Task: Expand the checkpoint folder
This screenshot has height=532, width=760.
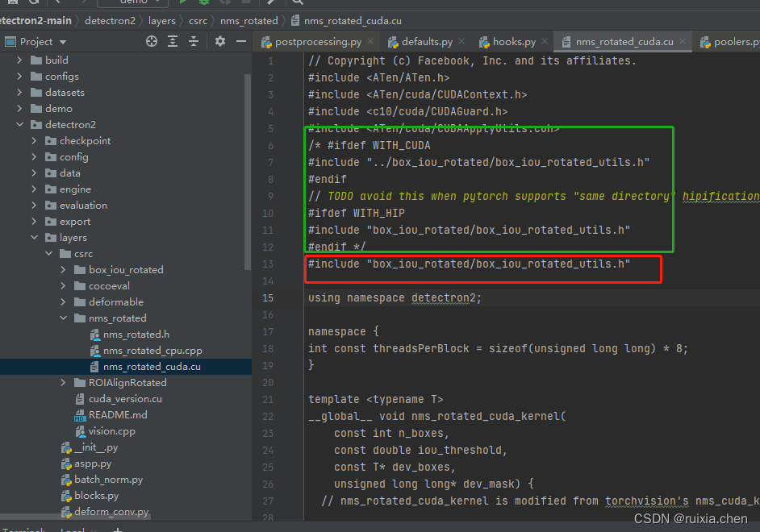Action: click(33, 141)
